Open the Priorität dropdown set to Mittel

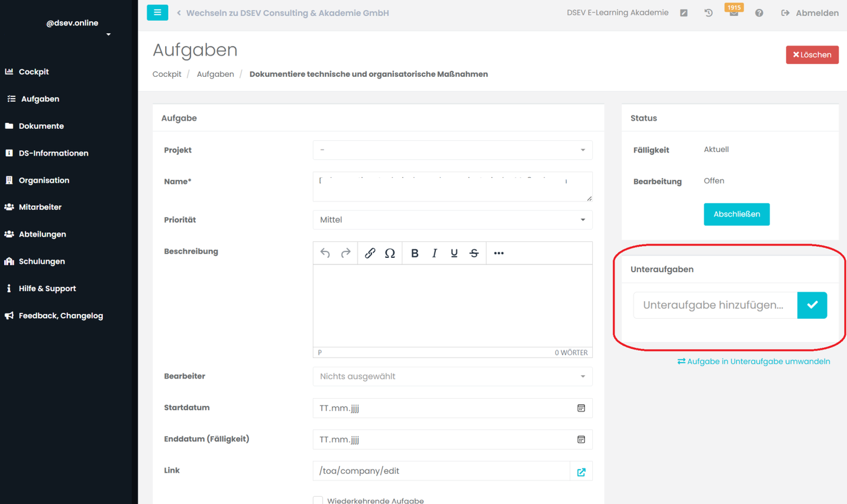click(453, 220)
